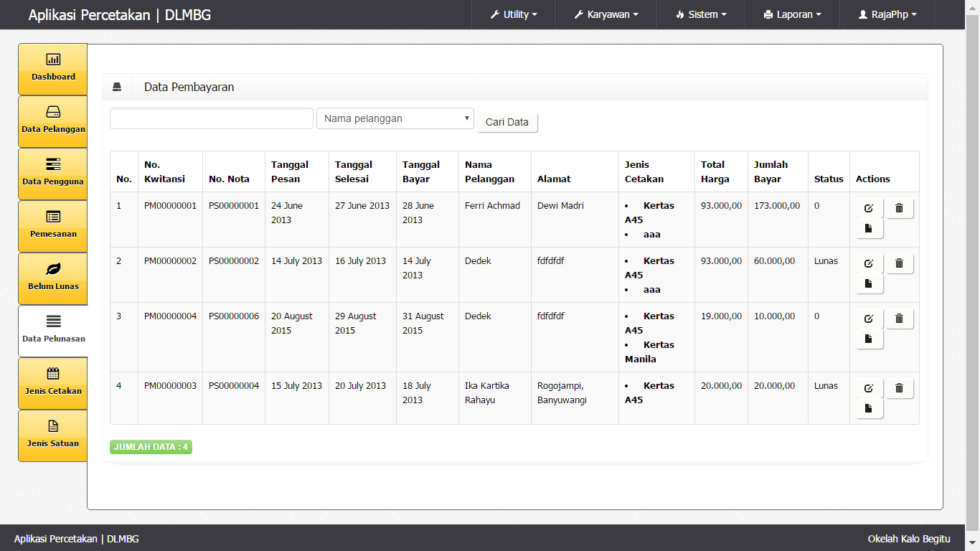Expand the Karyawan menu
This screenshot has height=551, width=980.
(606, 14)
